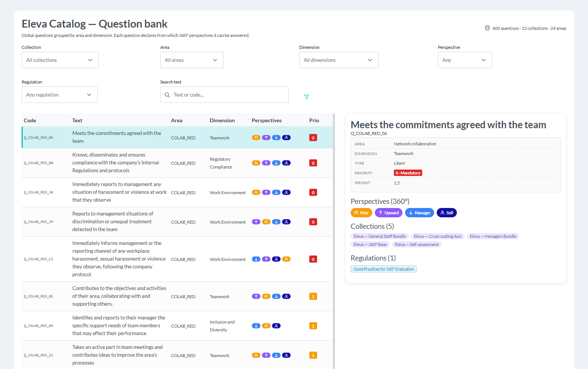Click Peer icon in Q_COLAB_RED_06 row
This screenshot has height=369, width=588.
(x=256, y=138)
